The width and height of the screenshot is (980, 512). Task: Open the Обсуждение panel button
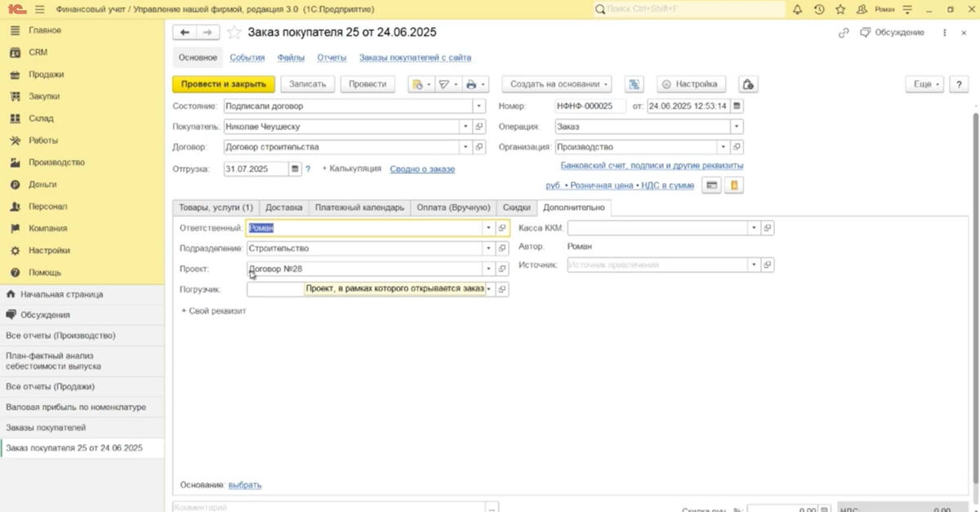click(x=892, y=33)
